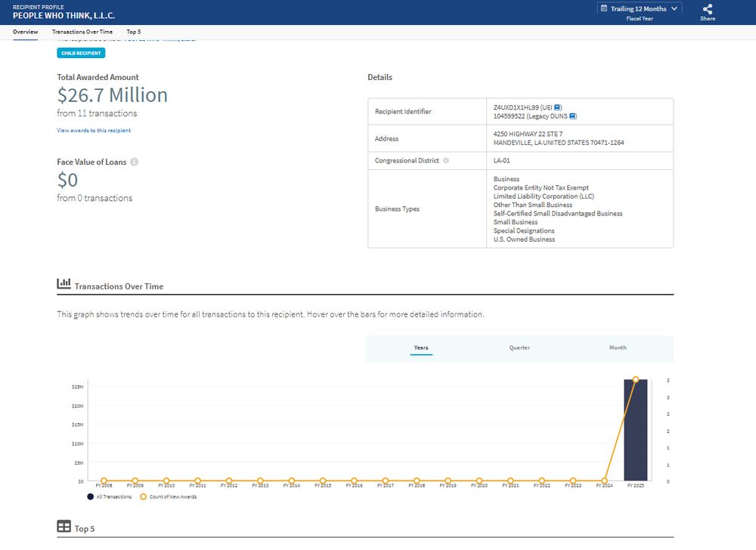The height and width of the screenshot is (550, 756).
Task: Click the orange Count of New Awards legend circle
Action: pos(143,496)
